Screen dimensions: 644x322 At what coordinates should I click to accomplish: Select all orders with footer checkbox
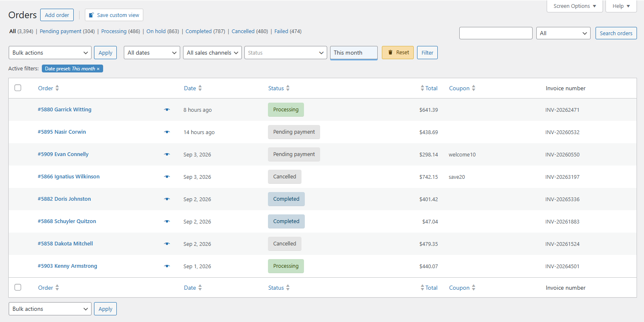(18, 287)
